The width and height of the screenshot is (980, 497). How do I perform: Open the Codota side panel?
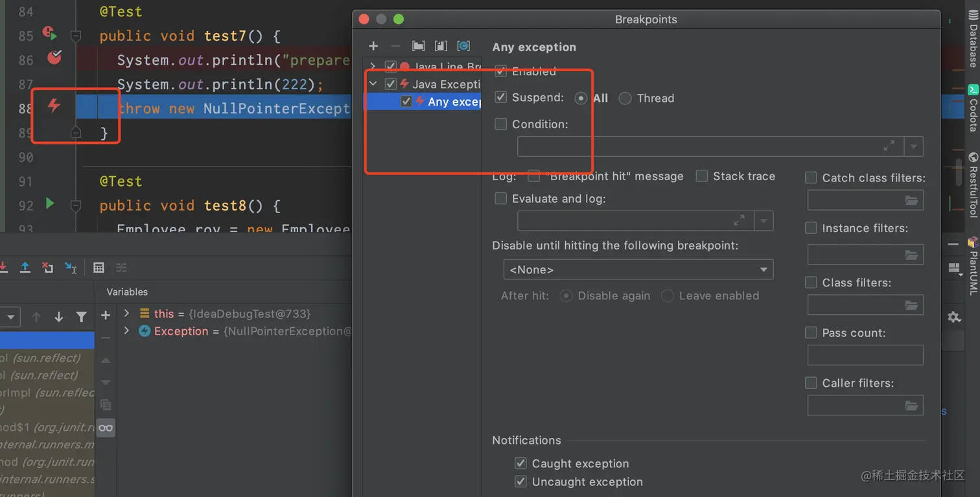[x=973, y=108]
